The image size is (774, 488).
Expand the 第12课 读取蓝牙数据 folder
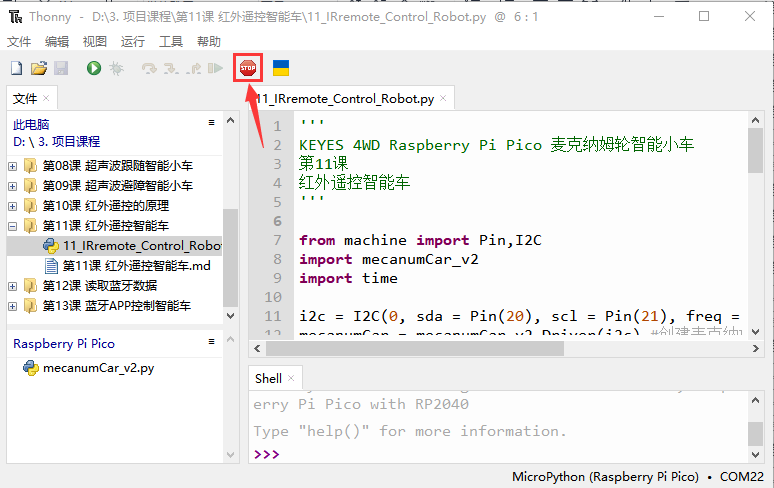(x=13, y=286)
